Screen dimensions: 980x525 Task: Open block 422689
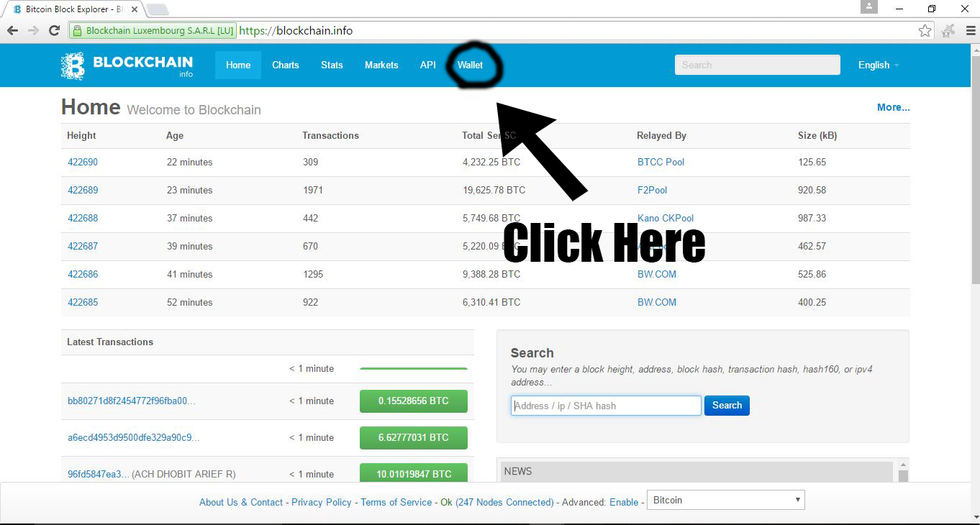click(x=83, y=190)
